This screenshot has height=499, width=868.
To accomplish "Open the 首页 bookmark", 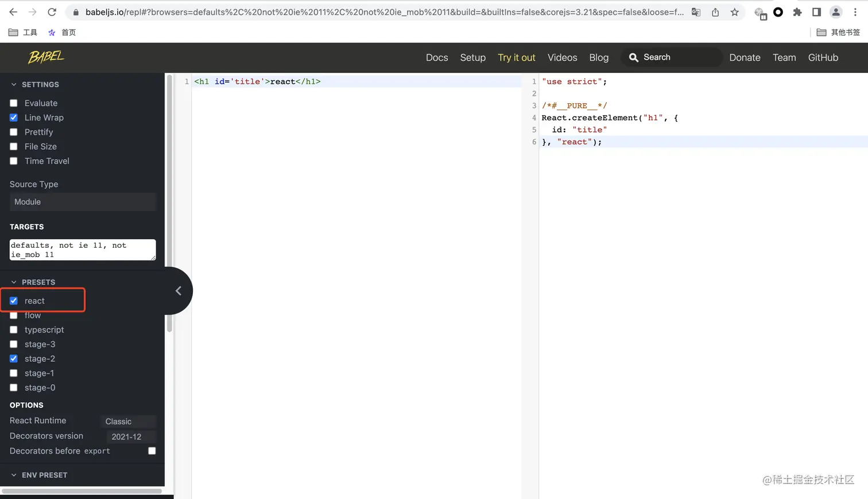I will click(x=62, y=33).
